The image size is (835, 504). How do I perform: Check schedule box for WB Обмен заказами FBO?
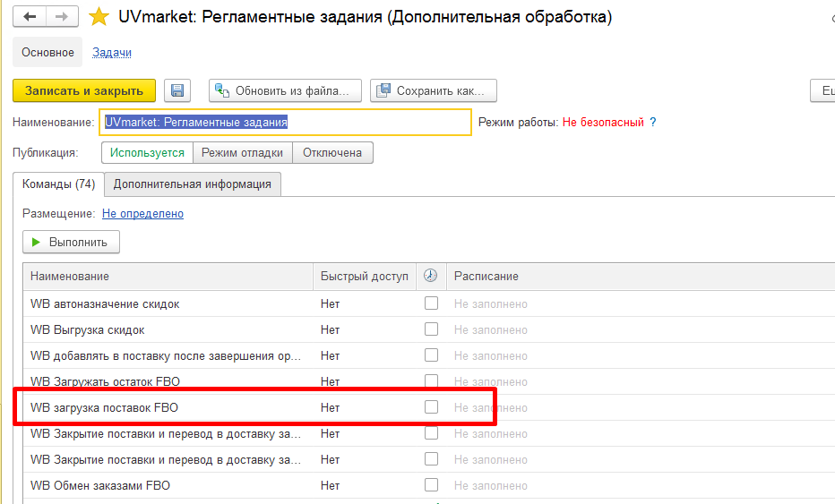point(431,485)
